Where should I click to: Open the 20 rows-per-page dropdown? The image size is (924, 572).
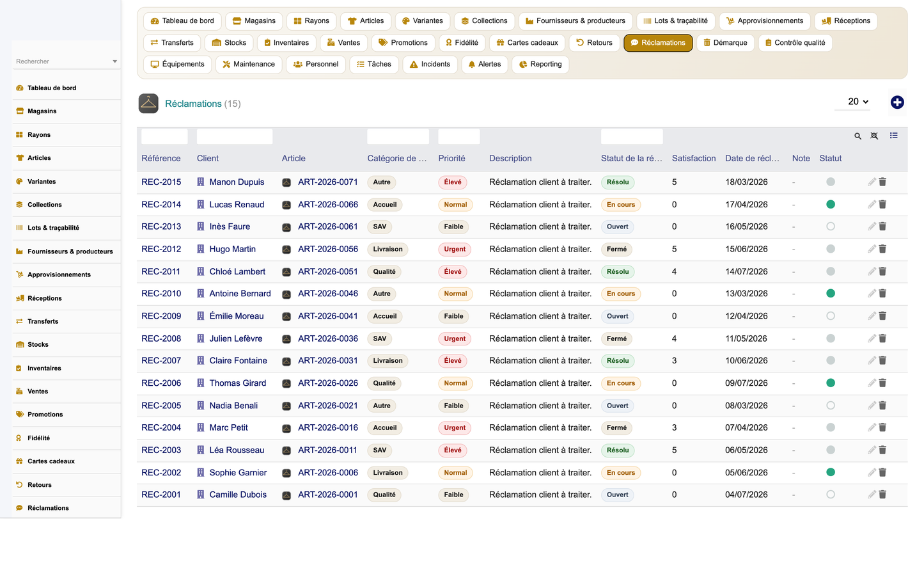(x=857, y=102)
